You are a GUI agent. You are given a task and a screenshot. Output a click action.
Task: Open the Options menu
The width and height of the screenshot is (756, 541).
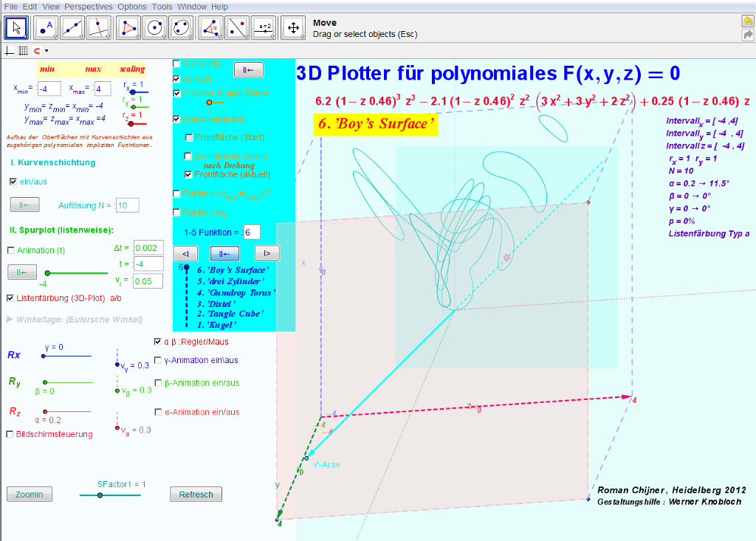pos(132,7)
